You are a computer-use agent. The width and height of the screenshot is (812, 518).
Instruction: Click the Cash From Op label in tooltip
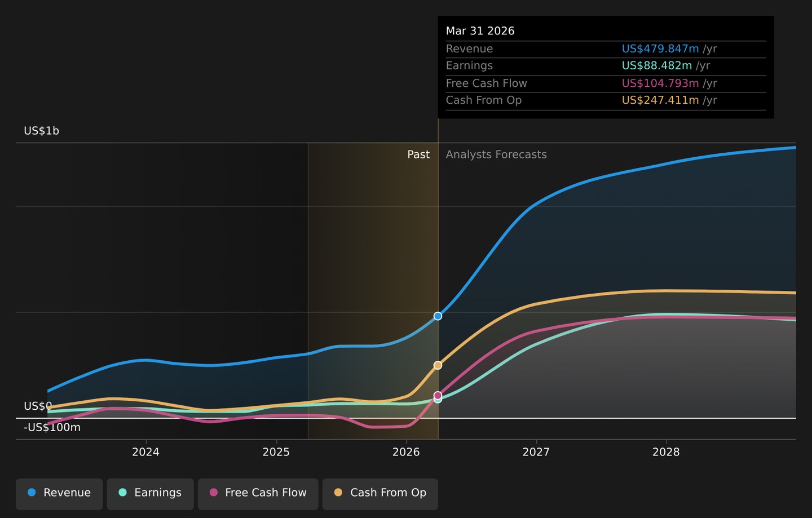point(484,100)
